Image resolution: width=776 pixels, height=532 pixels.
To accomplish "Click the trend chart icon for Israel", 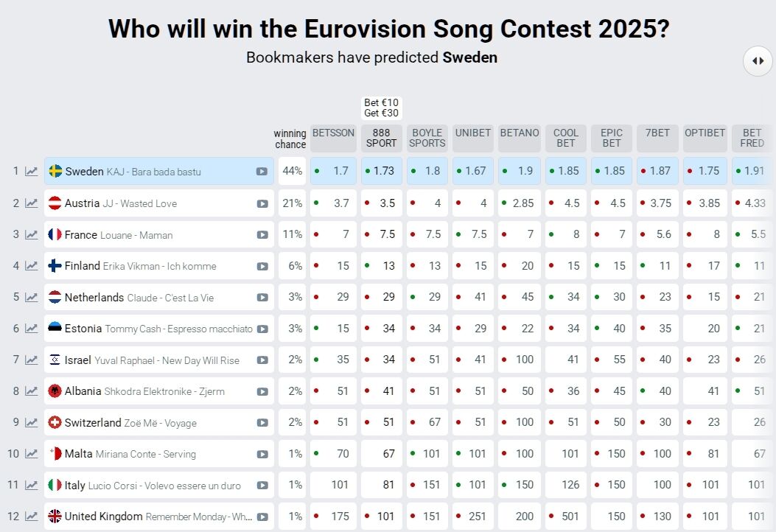I will [31, 360].
